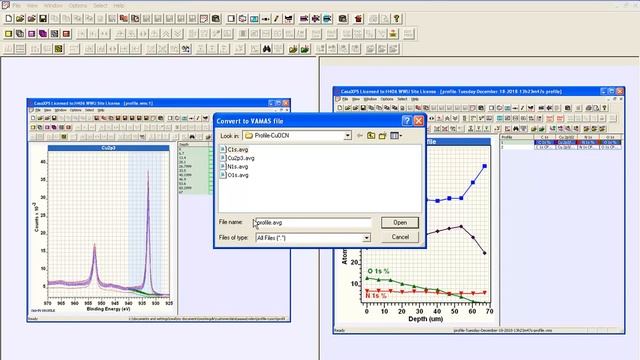Click the New file icon in main toolbar
The width and height of the screenshot is (640, 360).
(x=9, y=19)
